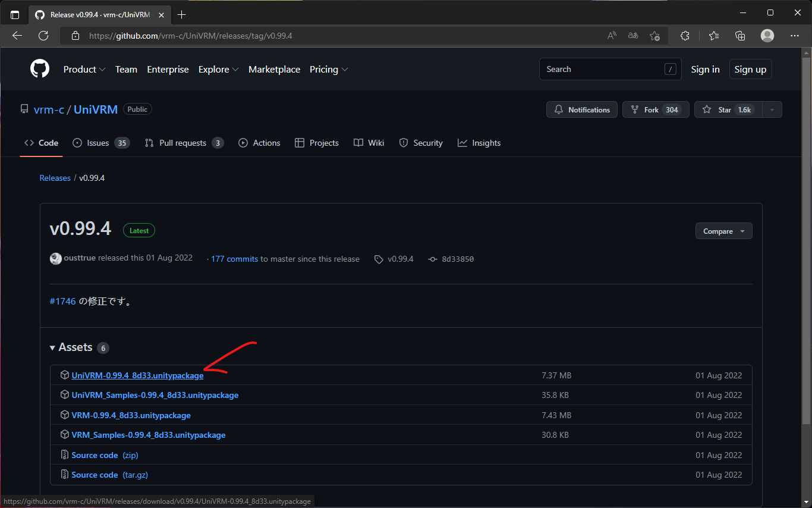Open the Actions tab
Screen dimensions: 812x508
point(259,143)
